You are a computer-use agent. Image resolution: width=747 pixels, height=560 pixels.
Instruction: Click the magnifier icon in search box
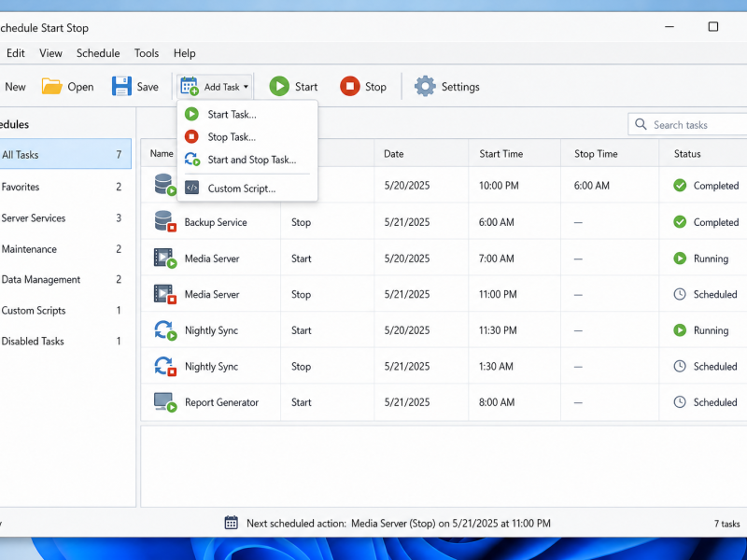641,124
